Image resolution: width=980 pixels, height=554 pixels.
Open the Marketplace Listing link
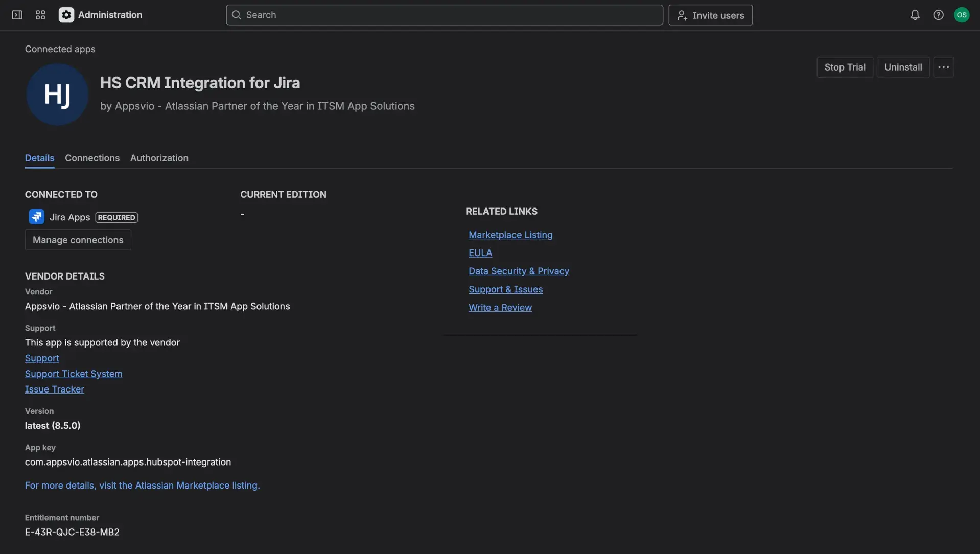point(510,235)
